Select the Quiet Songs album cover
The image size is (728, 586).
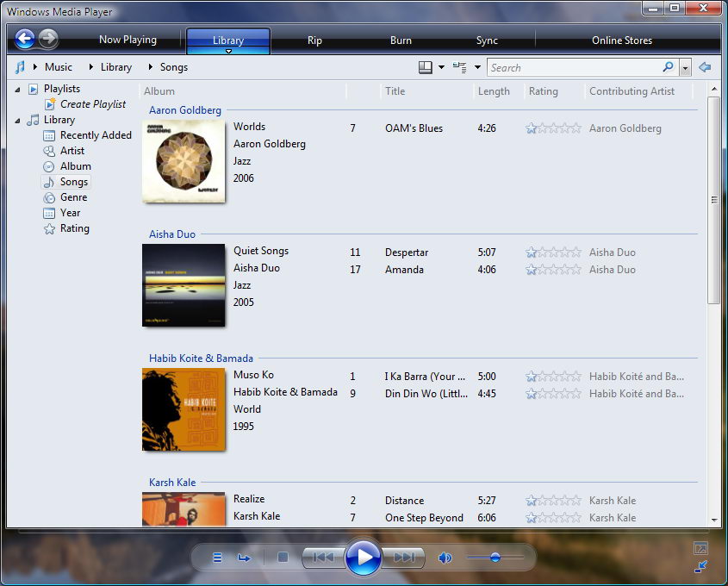pyautogui.click(x=184, y=285)
